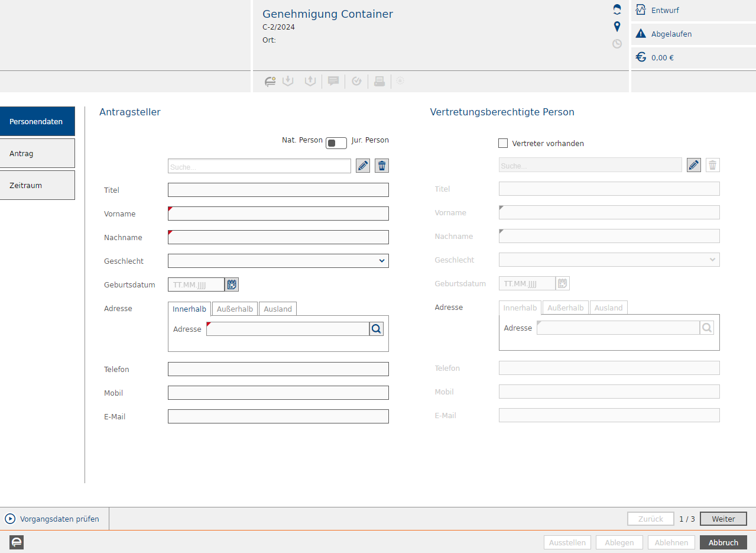Click the location pin icon
Screen dimensions: 756x553
pos(617,27)
